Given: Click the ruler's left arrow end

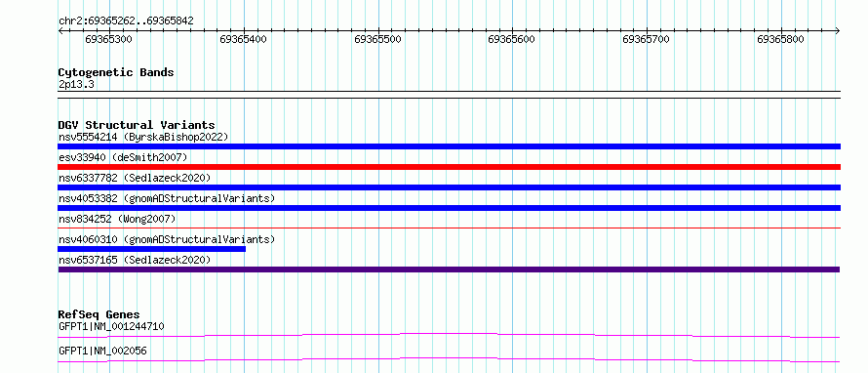Looking at the screenshot, I should (60, 31).
